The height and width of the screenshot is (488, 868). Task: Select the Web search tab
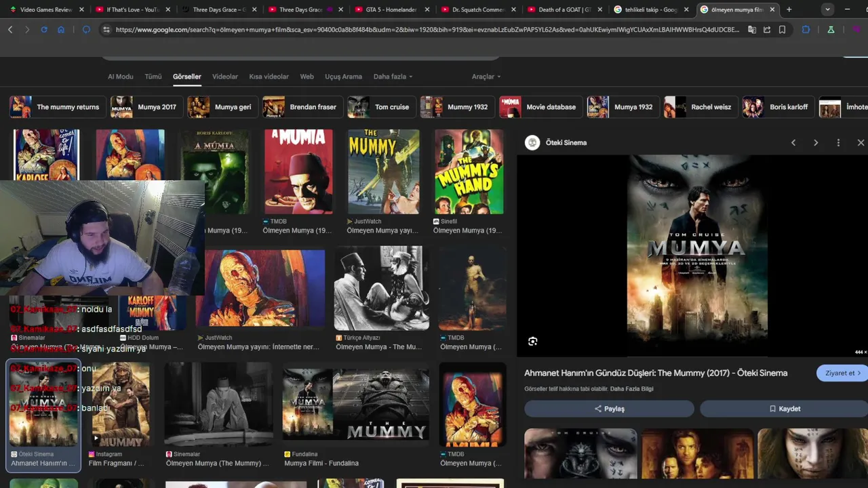pos(307,77)
